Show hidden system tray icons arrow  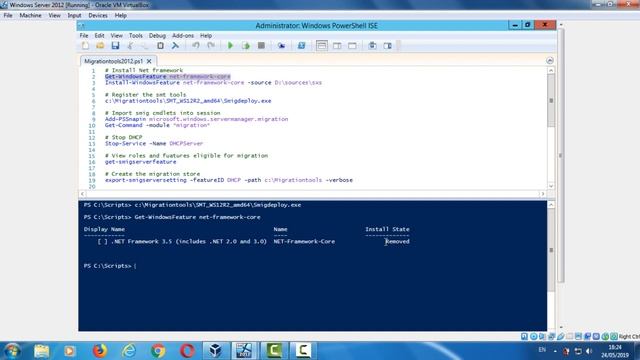click(x=555, y=351)
